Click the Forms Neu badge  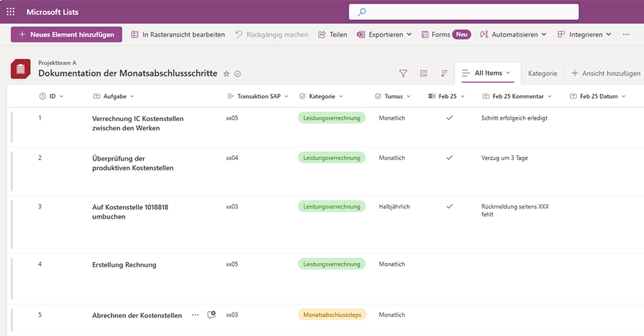pos(462,34)
